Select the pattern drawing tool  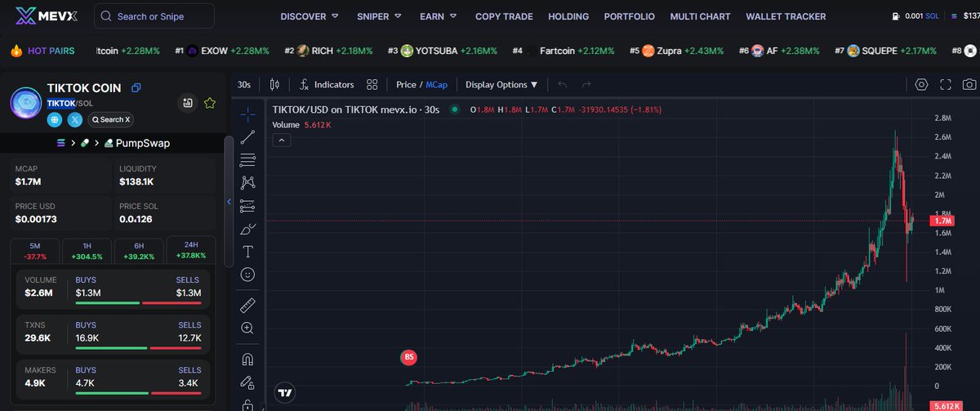click(248, 183)
